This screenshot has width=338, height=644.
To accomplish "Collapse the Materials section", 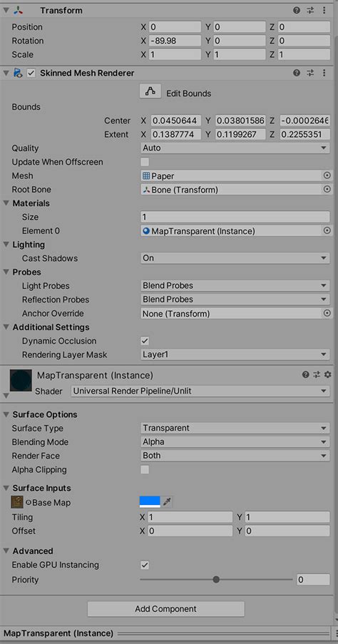I will pyautogui.click(x=6, y=203).
